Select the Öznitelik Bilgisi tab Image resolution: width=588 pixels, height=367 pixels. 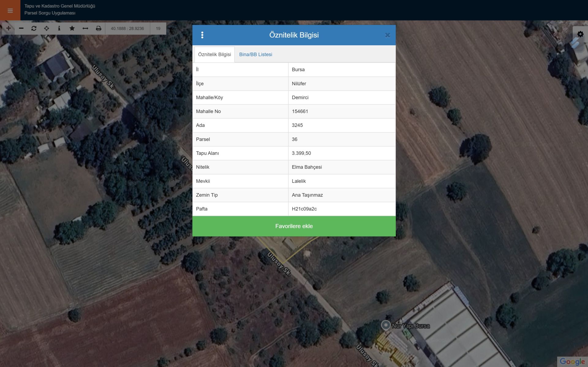tap(214, 54)
